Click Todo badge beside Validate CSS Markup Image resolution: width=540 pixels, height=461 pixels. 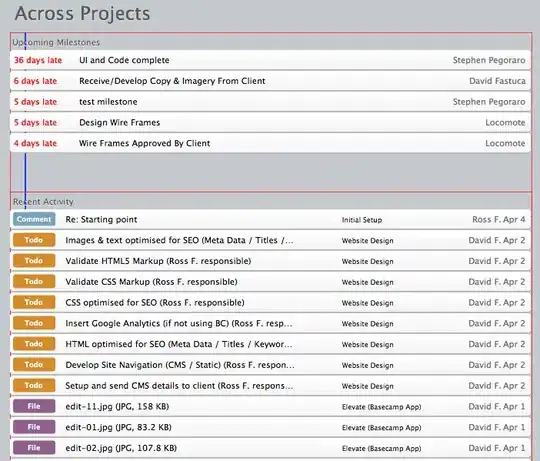pos(34,282)
